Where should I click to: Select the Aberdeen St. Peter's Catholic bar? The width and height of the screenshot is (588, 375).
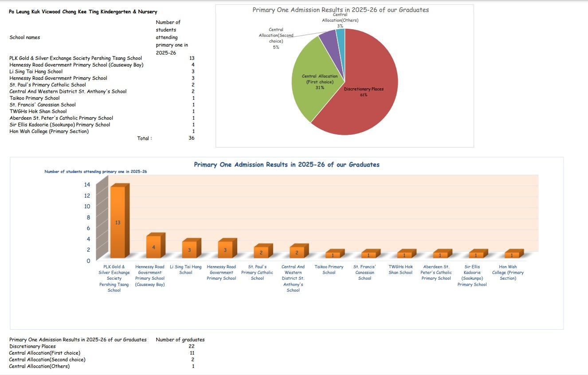click(x=443, y=254)
